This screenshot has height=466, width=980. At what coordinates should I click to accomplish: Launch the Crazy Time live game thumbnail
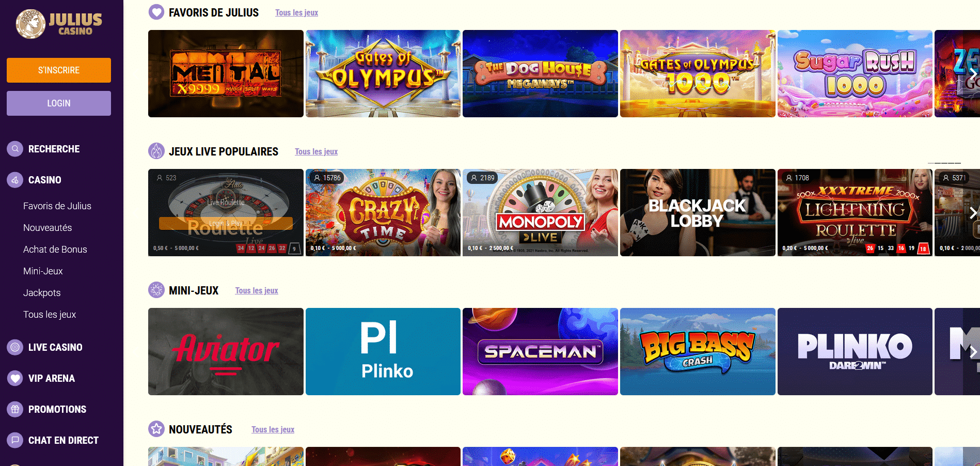click(383, 212)
